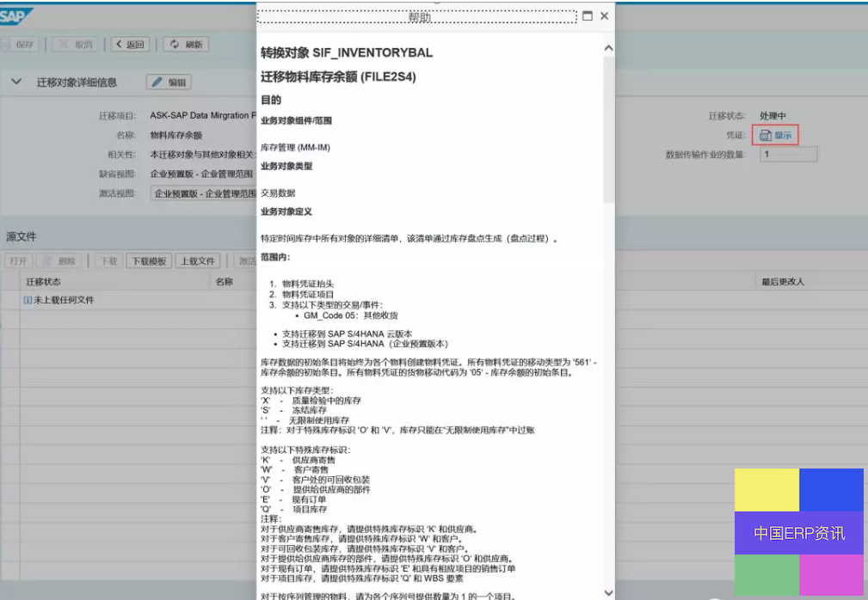This screenshot has height=600, width=868.
Task: Click the ASK-SAP Data Mirgration project value
Action: coord(203,115)
